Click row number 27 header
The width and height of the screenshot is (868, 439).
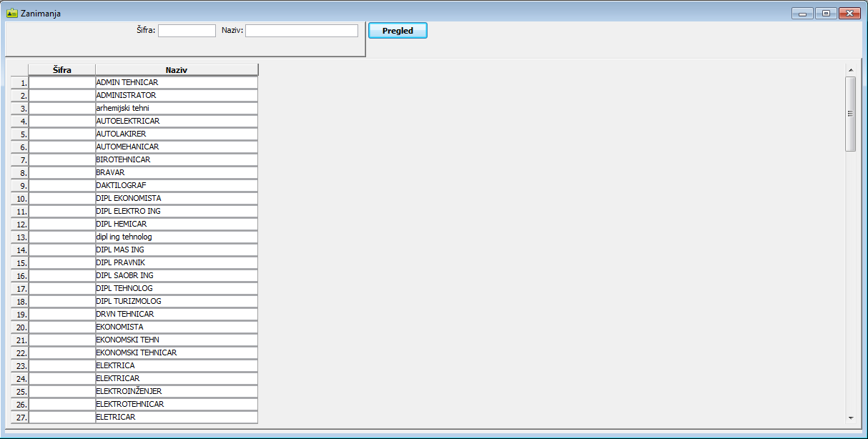tap(19, 418)
